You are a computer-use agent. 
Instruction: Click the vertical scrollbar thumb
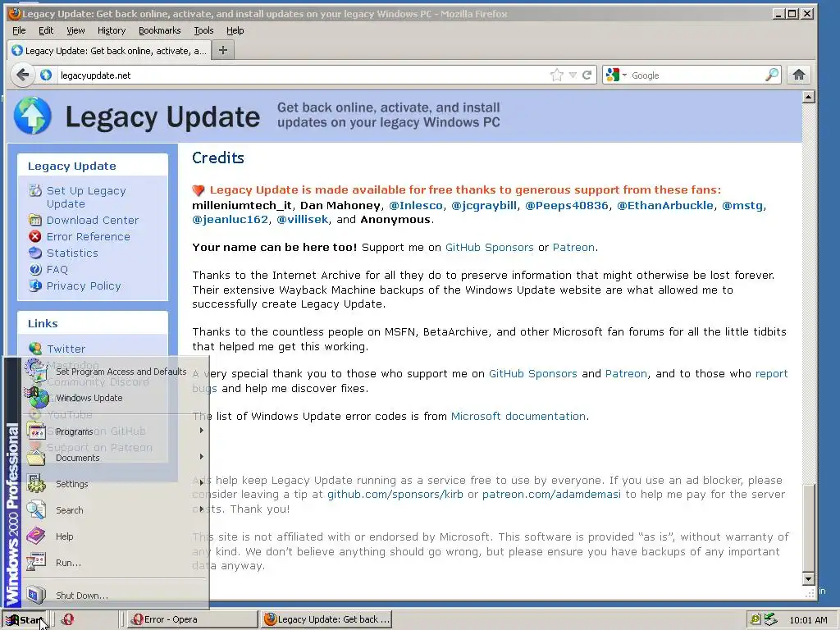pyautogui.click(x=808, y=527)
